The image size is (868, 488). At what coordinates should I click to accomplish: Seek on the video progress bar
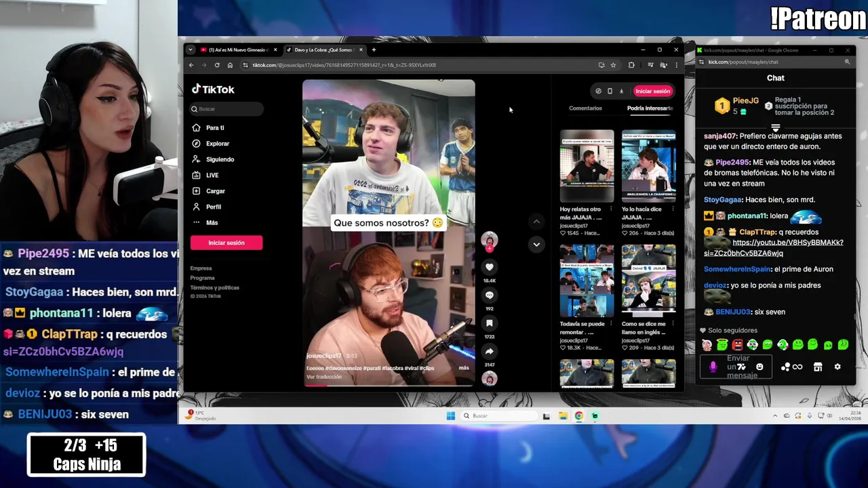click(389, 385)
